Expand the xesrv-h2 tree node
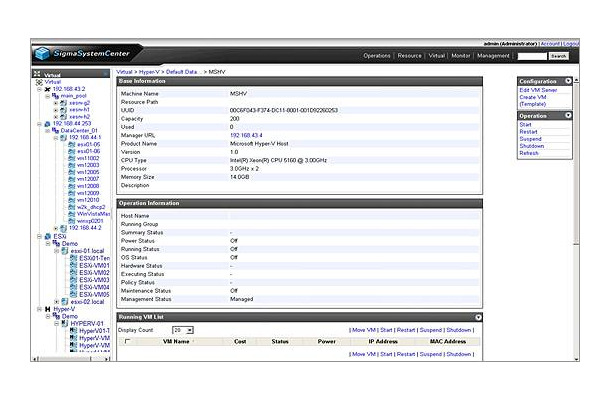The image size is (610, 400). coord(56,117)
